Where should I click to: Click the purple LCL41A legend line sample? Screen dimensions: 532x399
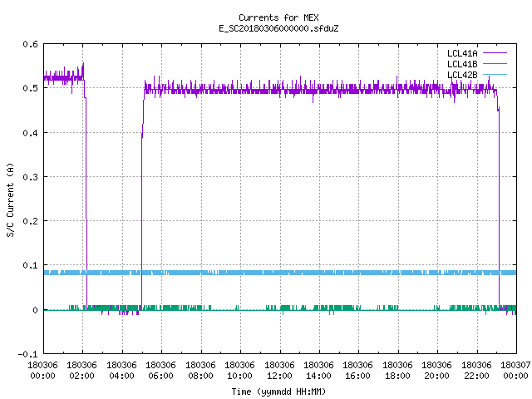495,53
